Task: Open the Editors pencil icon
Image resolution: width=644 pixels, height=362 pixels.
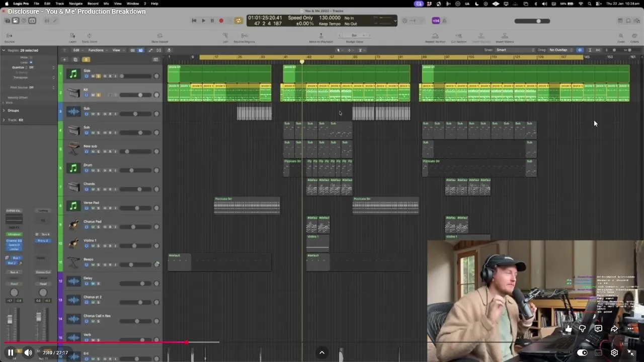Action: pos(55,21)
